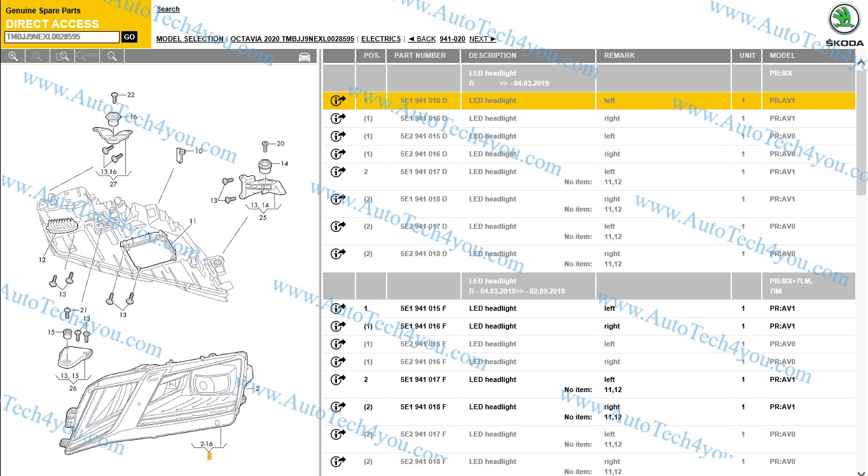Click the car icon above the diagram

(305, 57)
